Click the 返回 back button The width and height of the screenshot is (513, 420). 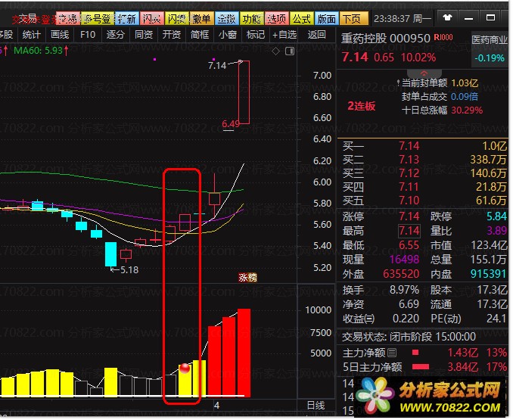coord(316,34)
